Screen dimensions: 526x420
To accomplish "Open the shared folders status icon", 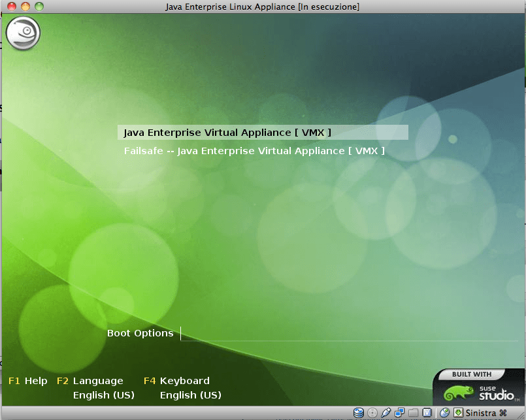I will 413,413.
